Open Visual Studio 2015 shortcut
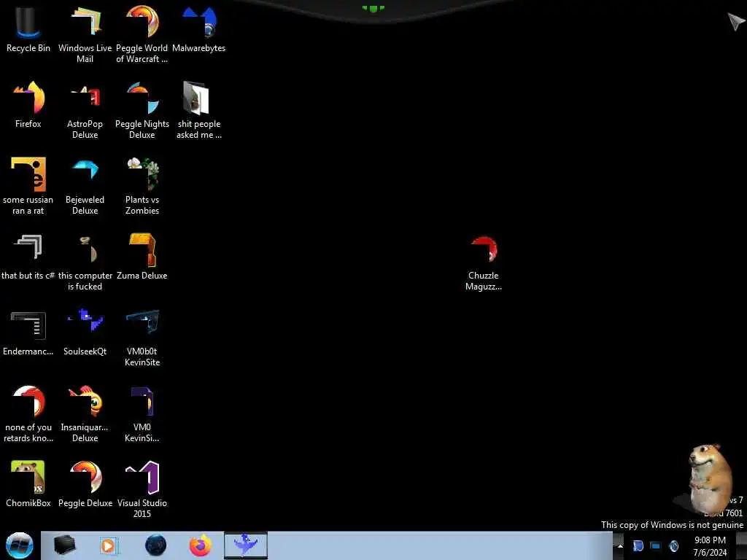This screenshot has height=560, width=747. 142,489
